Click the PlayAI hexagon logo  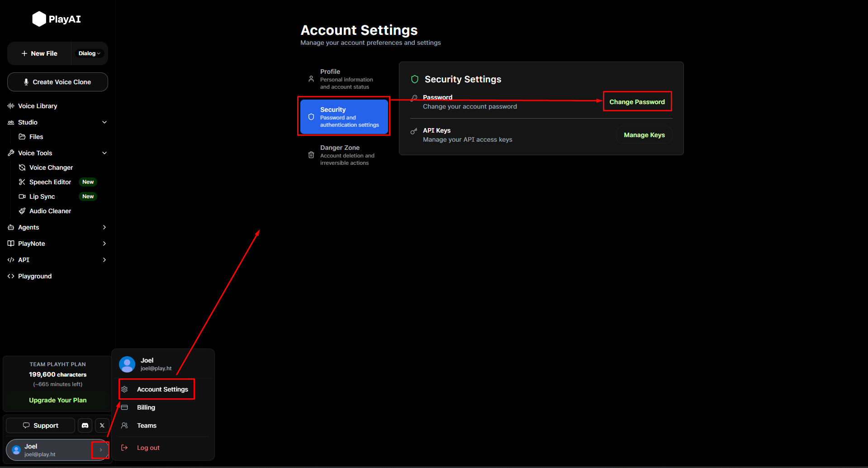(39, 19)
